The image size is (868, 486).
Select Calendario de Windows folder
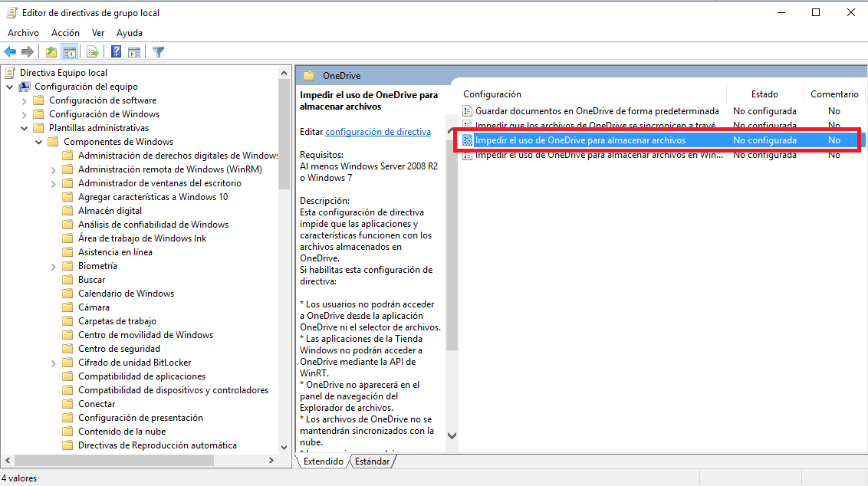127,294
